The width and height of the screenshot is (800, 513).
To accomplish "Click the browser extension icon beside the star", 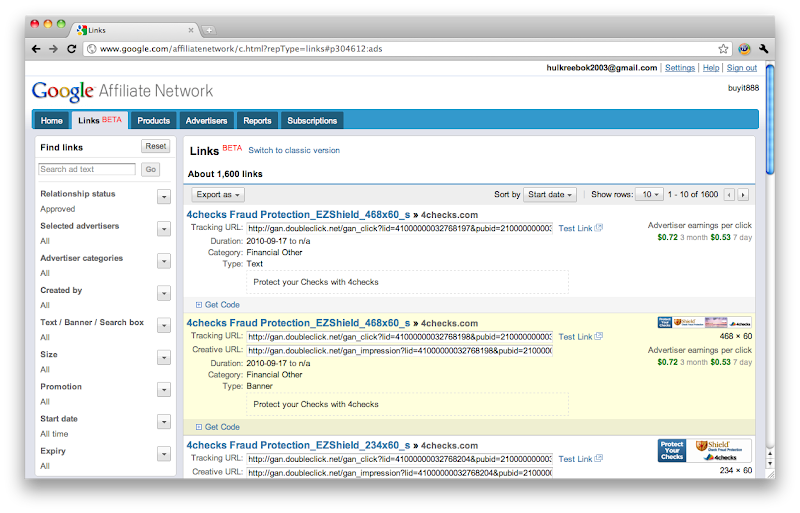I will point(744,49).
